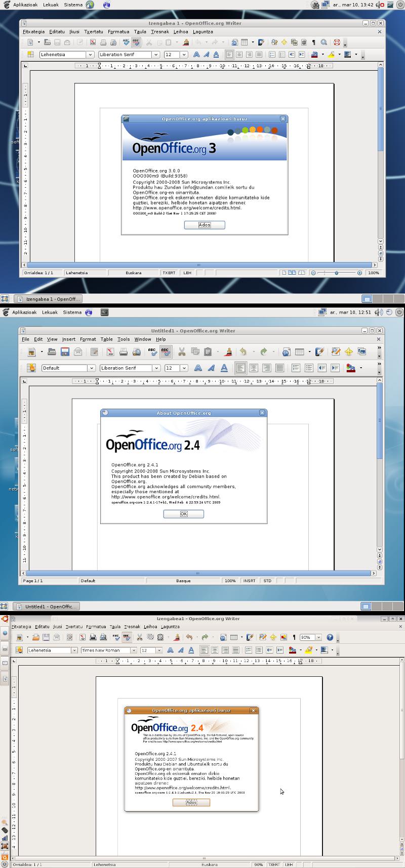Toggle INSRT insert mode in Untitled1 status bar
This screenshot has height=868, width=405.
click(x=250, y=581)
